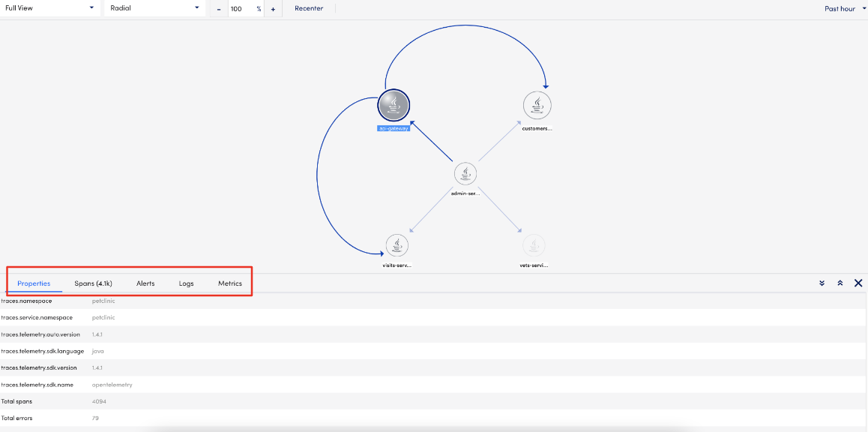Click the traces.telemetry.sdk.name opentelemetry value
The image size is (868, 432).
(112, 384)
